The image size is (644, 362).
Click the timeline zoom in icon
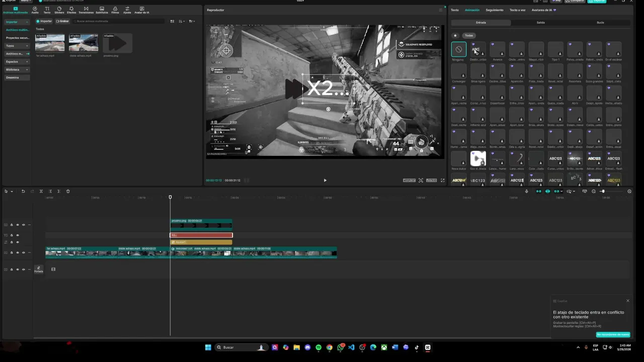point(629,191)
